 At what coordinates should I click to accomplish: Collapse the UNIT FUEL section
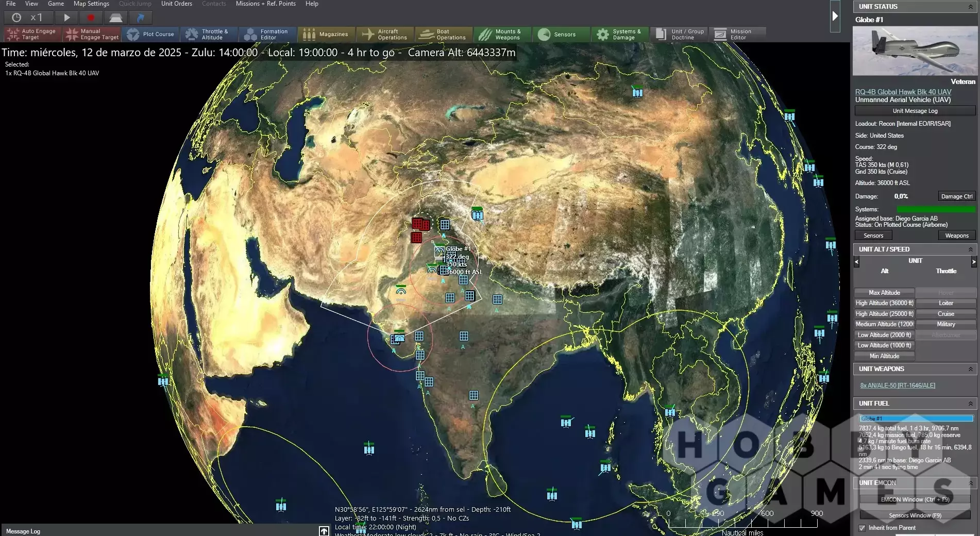pyautogui.click(x=971, y=404)
